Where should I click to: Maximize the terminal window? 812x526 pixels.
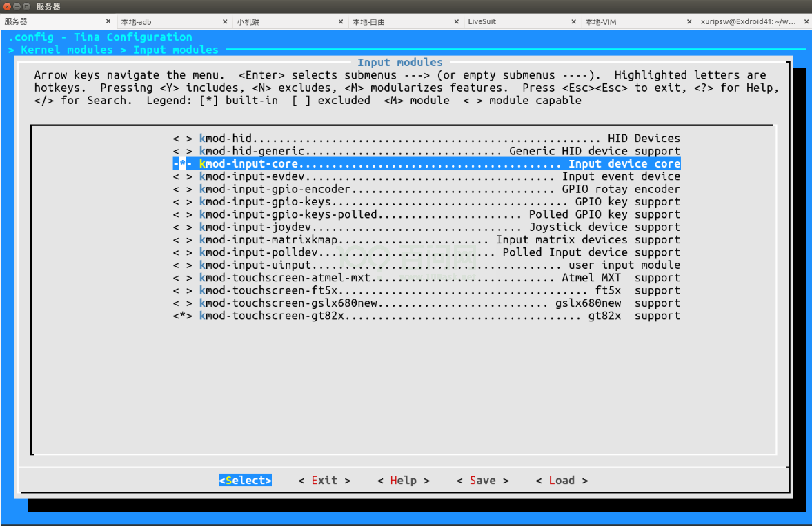26,6
